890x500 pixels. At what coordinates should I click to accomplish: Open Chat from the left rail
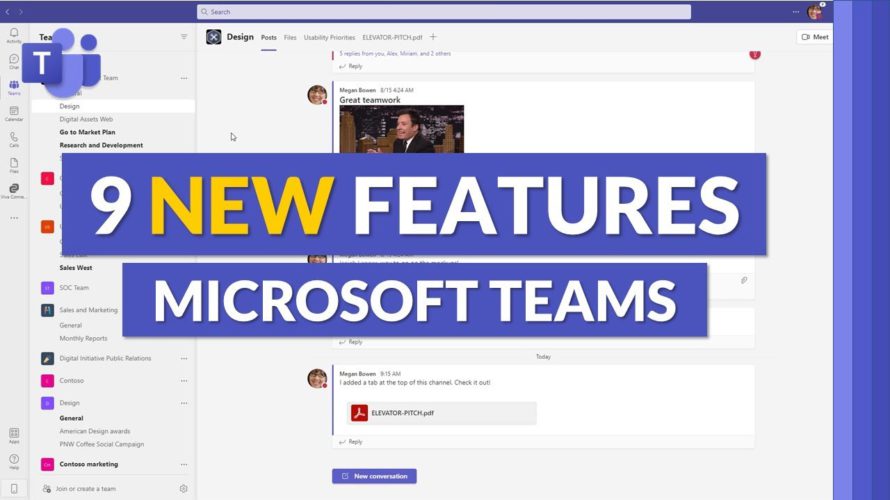tap(14, 61)
